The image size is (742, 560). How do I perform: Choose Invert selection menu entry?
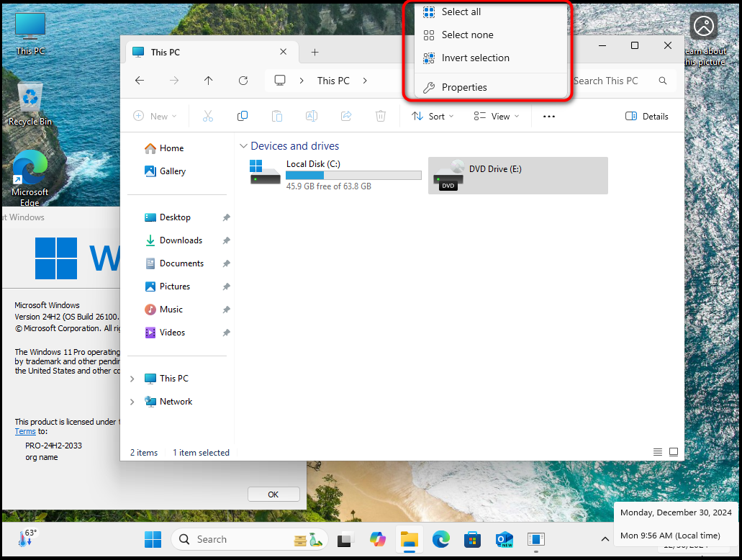(490, 58)
